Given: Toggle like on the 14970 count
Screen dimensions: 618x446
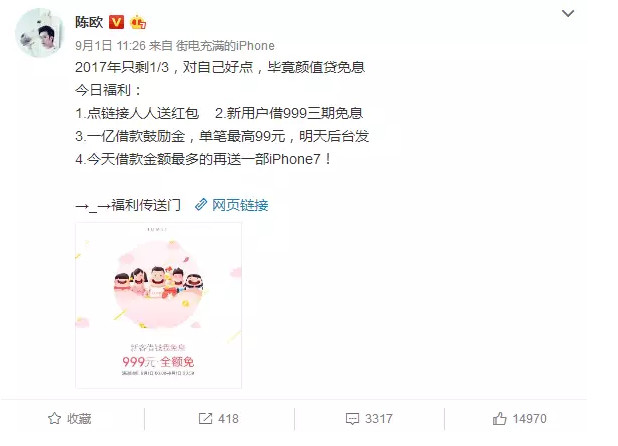Looking at the screenshot, I should [529, 418].
